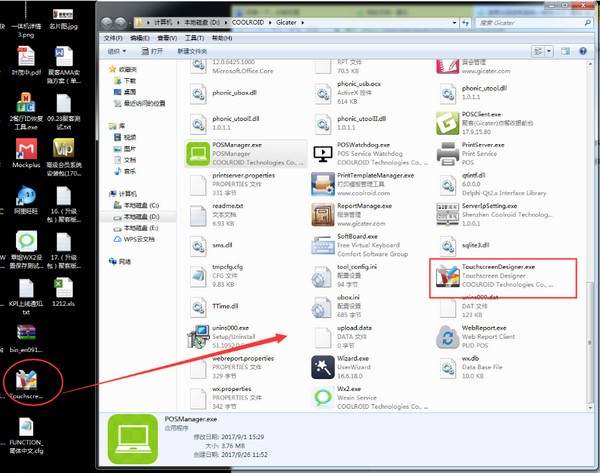Select the POSManager.exe green laptop icon
This screenshot has height=473, width=600.
(198, 153)
